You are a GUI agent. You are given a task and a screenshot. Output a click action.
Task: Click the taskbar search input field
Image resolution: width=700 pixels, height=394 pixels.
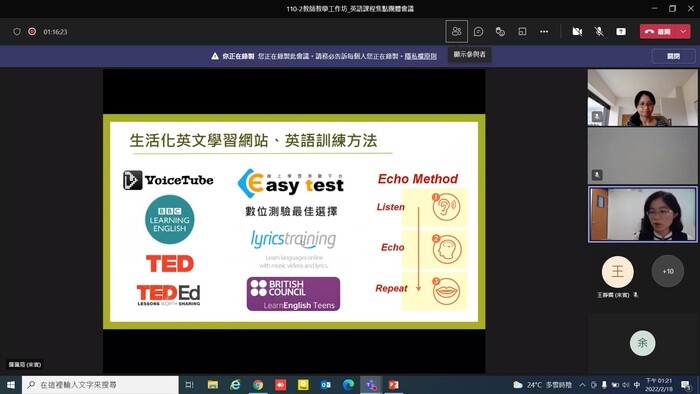click(x=100, y=385)
